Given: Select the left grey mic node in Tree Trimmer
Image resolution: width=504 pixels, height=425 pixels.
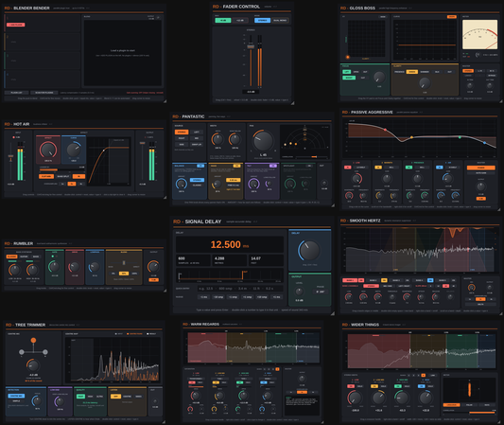Looking at the screenshot, I should 22,352.
